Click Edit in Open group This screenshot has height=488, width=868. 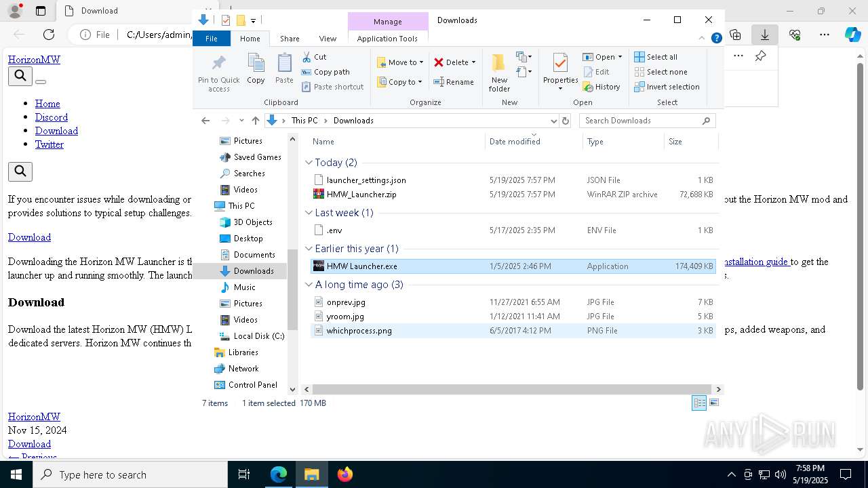pyautogui.click(x=596, y=72)
